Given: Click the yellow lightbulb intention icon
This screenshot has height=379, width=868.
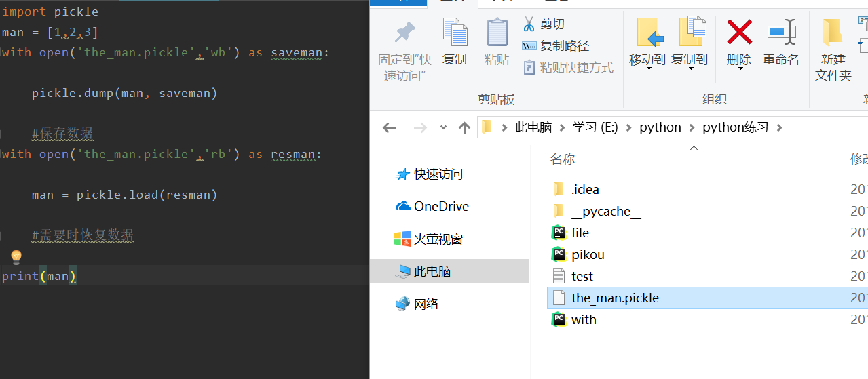Looking at the screenshot, I should point(16,257).
